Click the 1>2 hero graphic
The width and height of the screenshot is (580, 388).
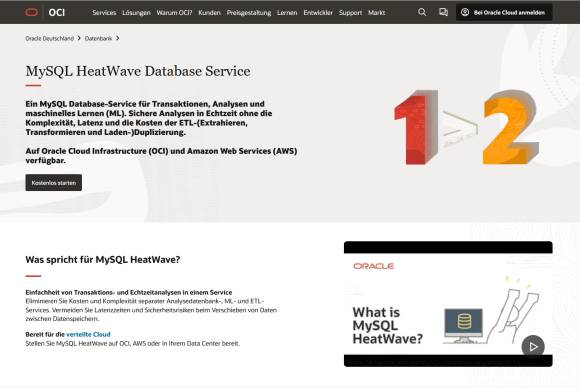pyautogui.click(x=467, y=127)
